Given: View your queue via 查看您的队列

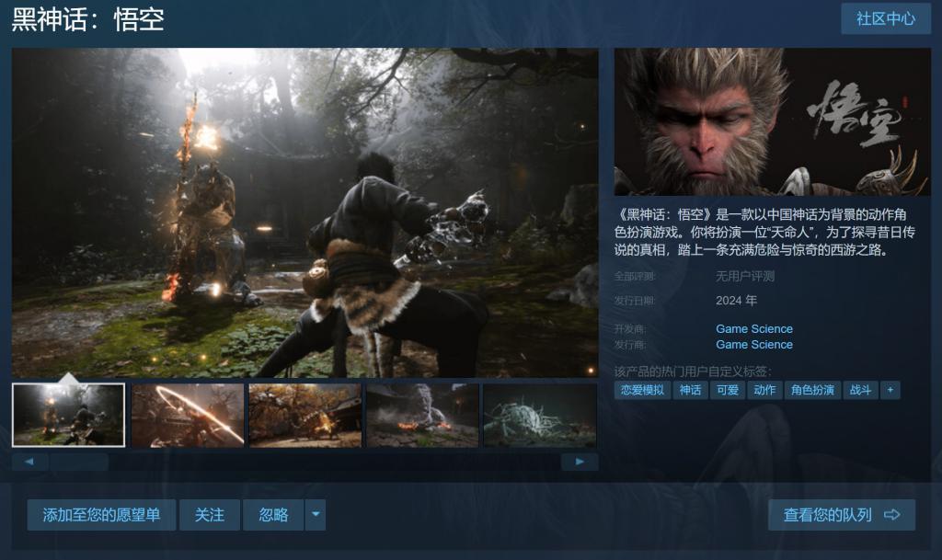Looking at the screenshot, I should [x=842, y=515].
